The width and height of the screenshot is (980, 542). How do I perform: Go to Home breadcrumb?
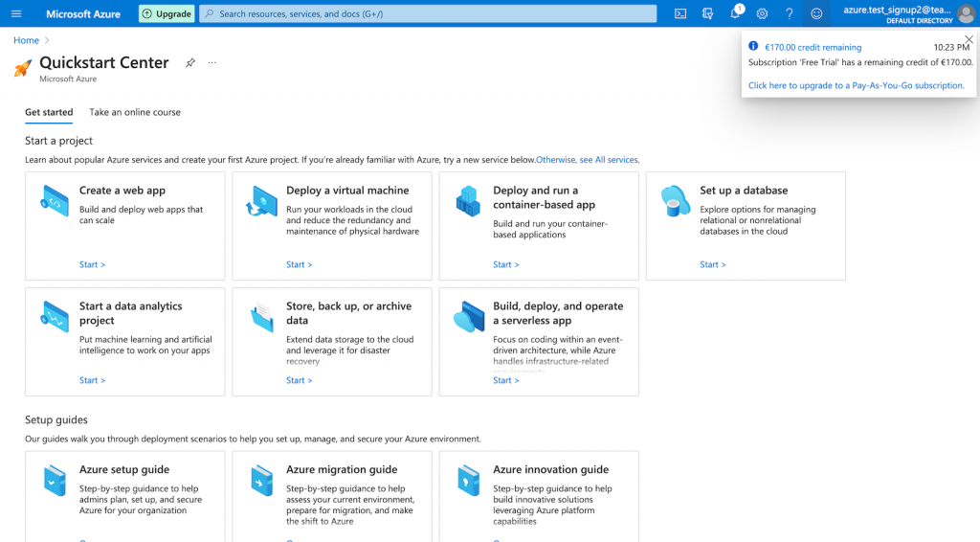tap(26, 40)
